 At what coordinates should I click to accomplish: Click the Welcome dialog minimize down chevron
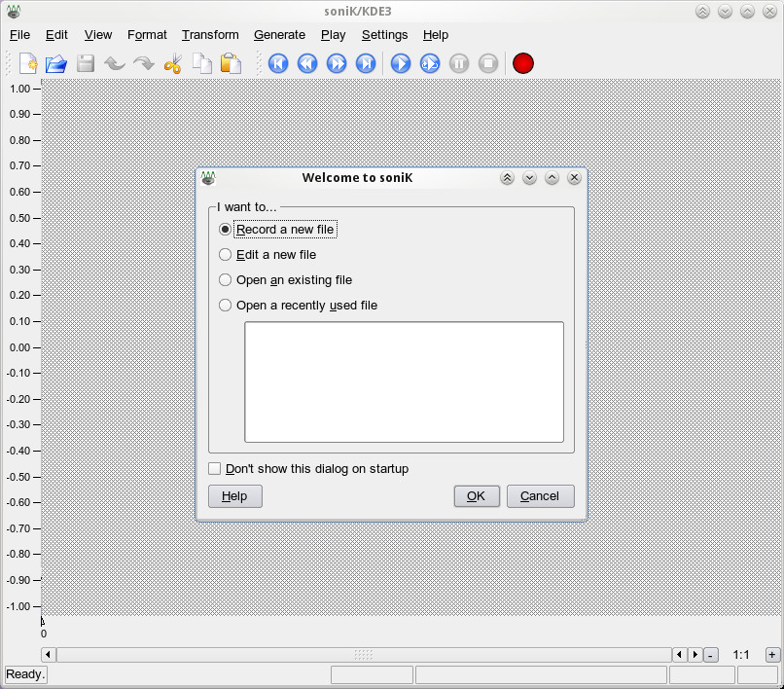pyautogui.click(x=529, y=178)
